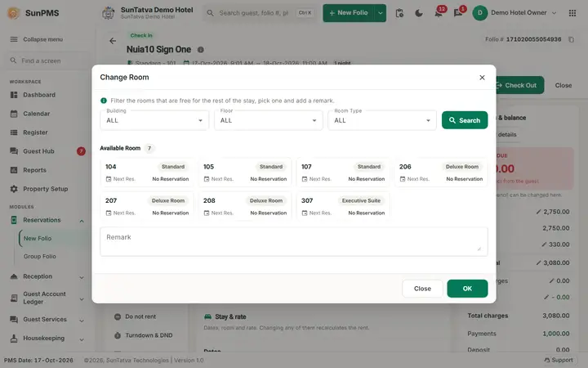Open notifications bell with 12 badge
Image resolution: width=588 pixels, height=368 pixels.
pos(439,13)
